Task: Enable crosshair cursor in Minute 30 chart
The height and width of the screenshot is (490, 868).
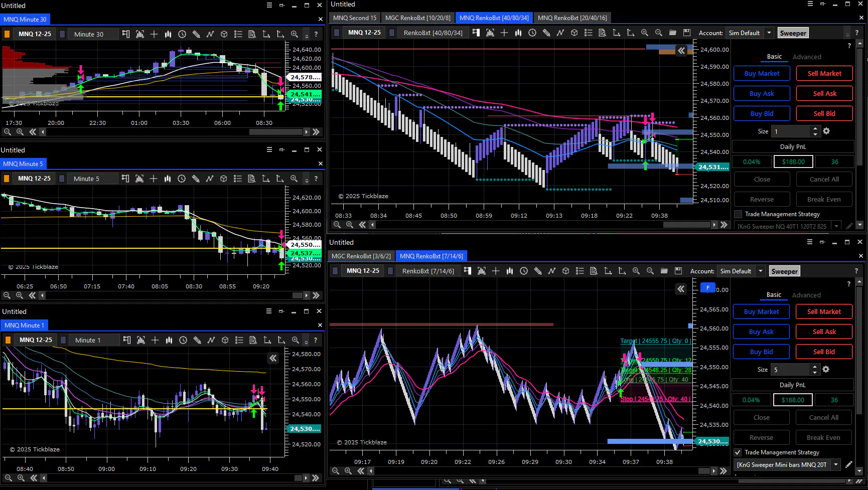Action: point(154,34)
